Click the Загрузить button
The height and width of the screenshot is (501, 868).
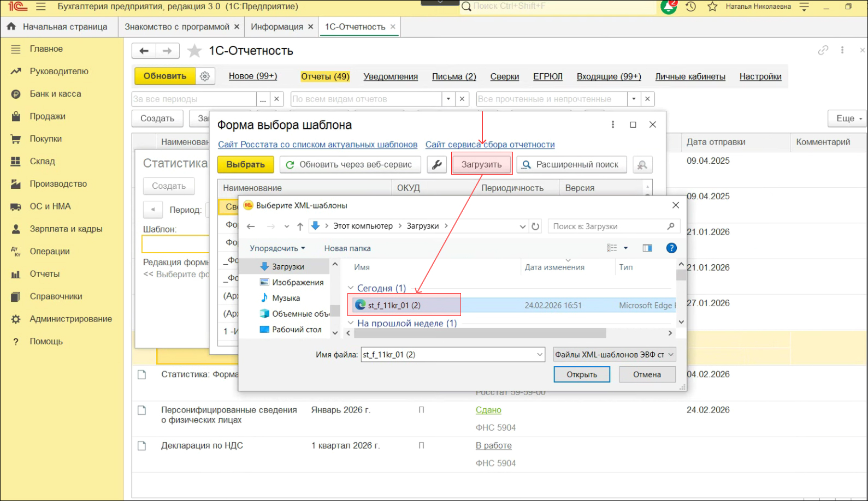point(481,164)
